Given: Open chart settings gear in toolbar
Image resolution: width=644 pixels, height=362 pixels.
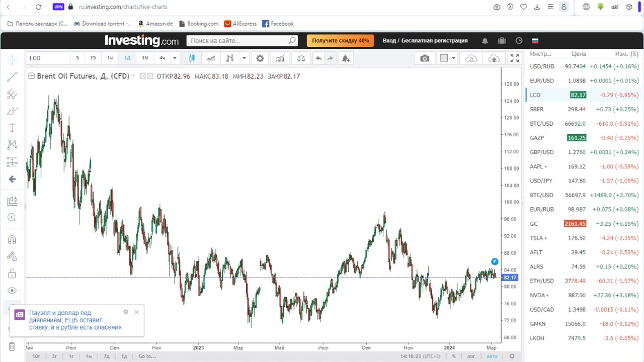Looking at the screenshot, I should tap(260, 58).
